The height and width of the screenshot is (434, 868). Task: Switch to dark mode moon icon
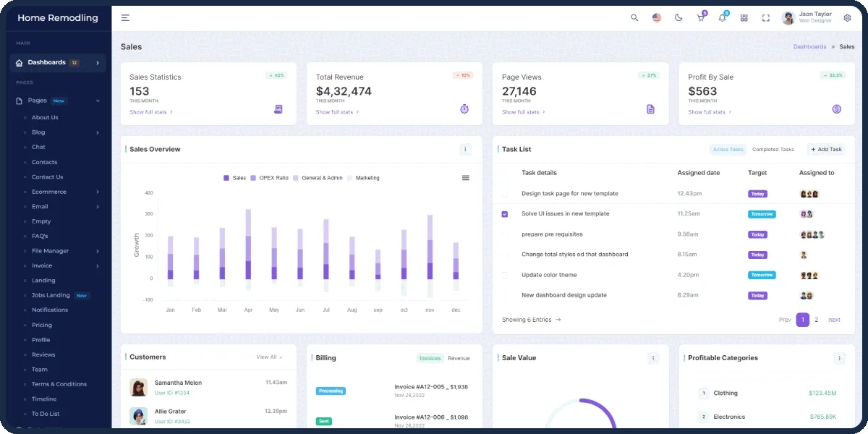tap(678, 17)
